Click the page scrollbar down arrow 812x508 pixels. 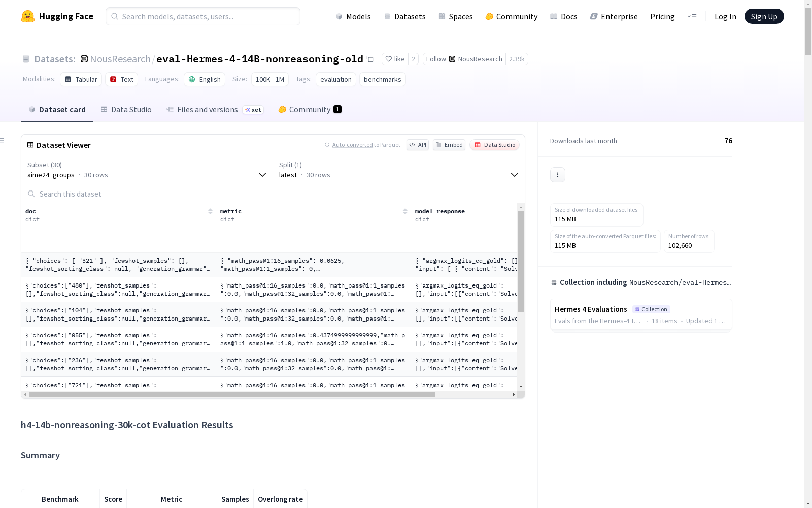808,504
